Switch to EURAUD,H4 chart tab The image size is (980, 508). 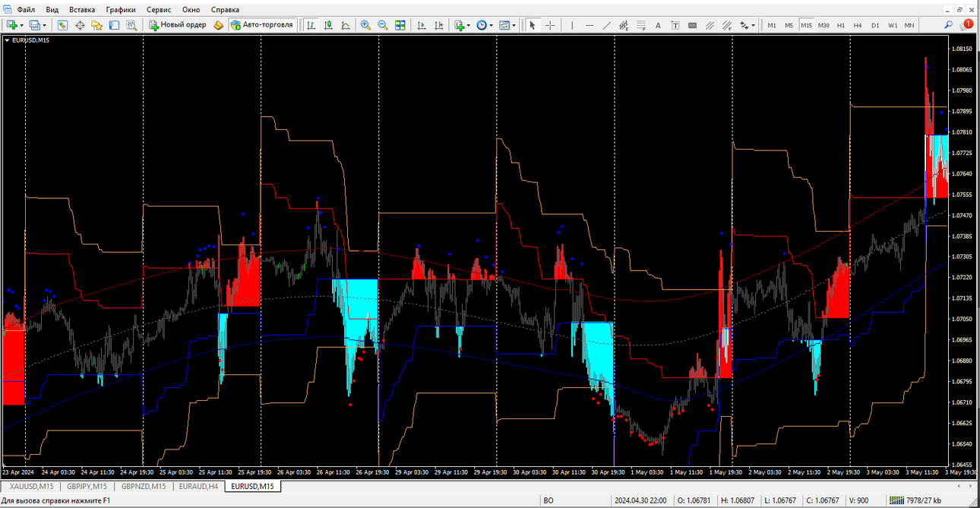198,486
